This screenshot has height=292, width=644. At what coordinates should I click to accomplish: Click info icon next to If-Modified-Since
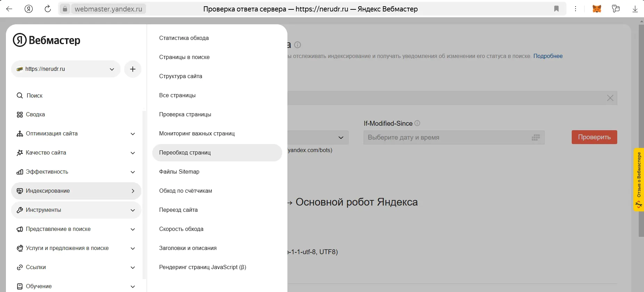[417, 123]
